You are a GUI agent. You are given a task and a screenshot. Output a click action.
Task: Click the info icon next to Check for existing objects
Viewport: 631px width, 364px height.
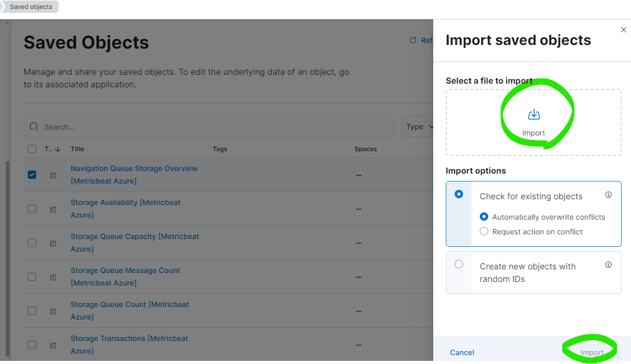coord(609,194)
